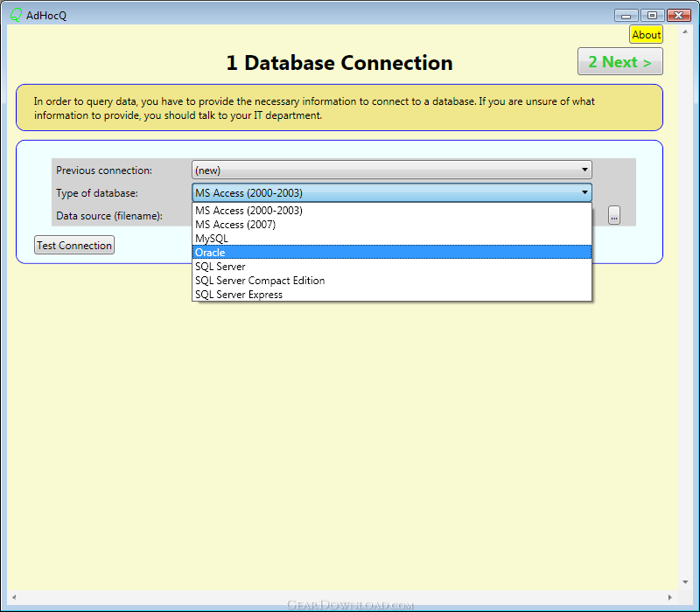Click the horizontal scrollbar left arrow
700x612 pixels.
click(14, 597)
